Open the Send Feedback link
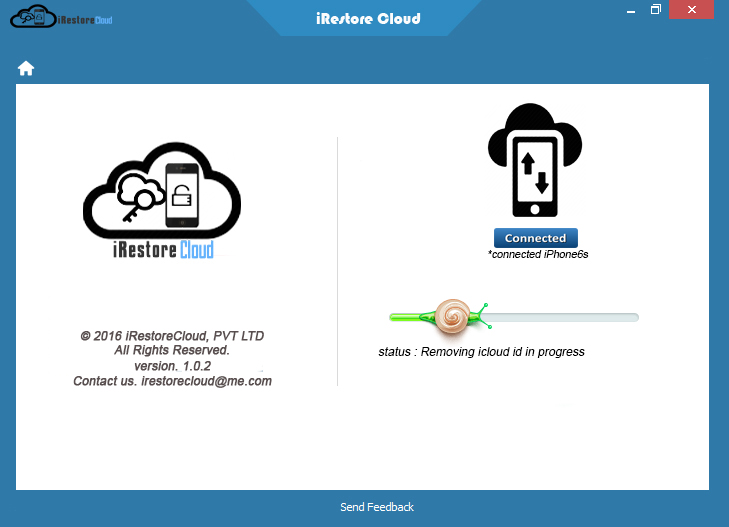This screenshot has height=527, width=729. [x=377, y=507]
